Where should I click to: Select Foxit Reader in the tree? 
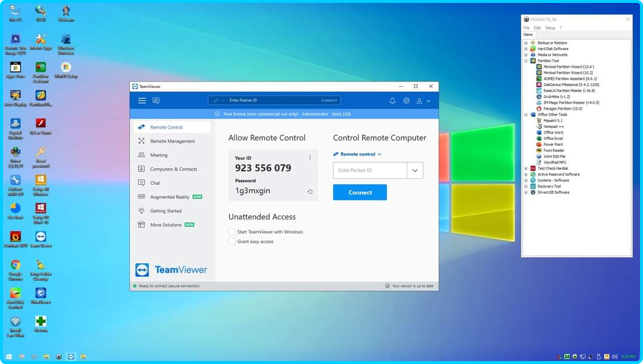click(x=554, y=150)
